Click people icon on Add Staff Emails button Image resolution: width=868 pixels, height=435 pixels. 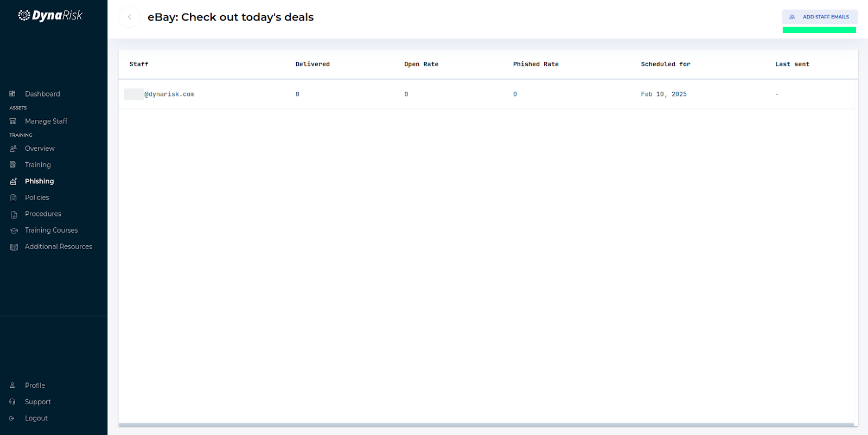(792, 17)
